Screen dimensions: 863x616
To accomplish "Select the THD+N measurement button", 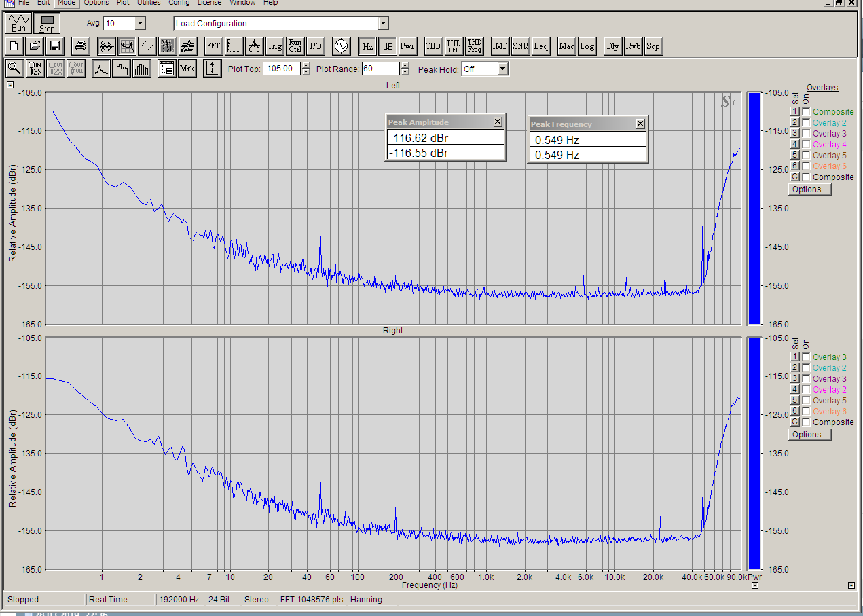I will pyautogui.click(x=454, y=46).
